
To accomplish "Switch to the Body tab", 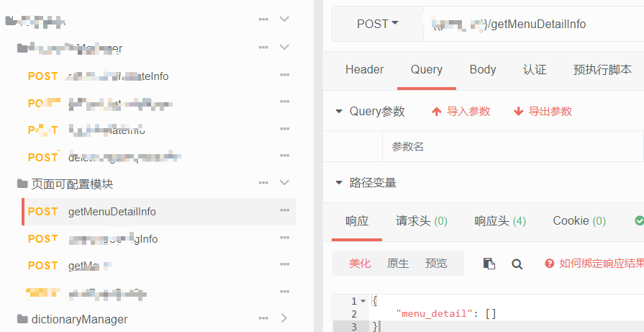I will tap(483, 69).
